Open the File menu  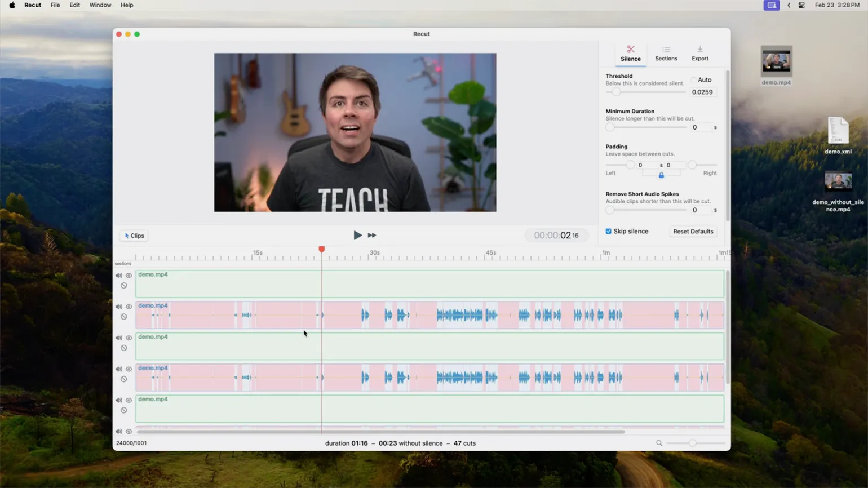(x=55, y=5)
